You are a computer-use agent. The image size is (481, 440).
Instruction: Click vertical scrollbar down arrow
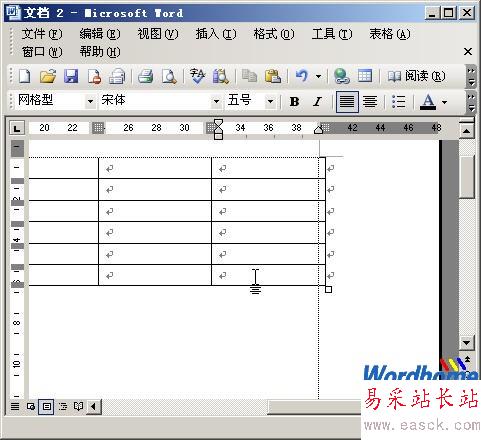466,342
